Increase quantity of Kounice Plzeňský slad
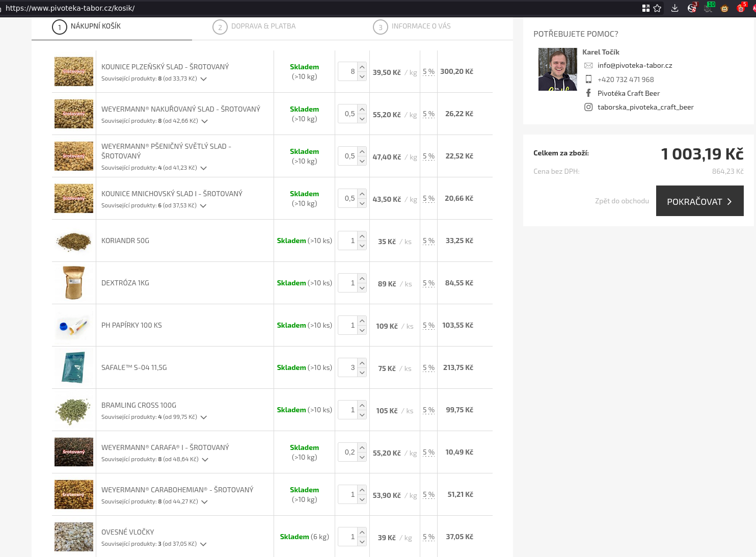The width and height of the screenshot is (756, 557). click(362, 67)
